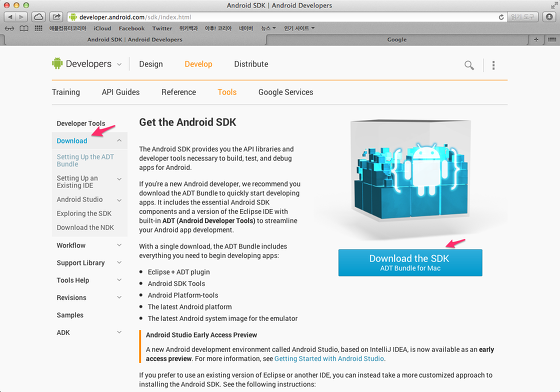
Task: Collapse the Download section chevron
Action: tap(119, 141)
